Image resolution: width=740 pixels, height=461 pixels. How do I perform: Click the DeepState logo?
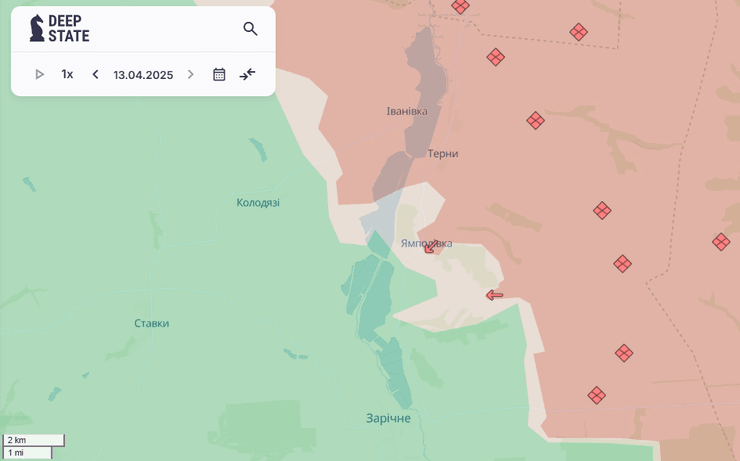tap(59, 29)
